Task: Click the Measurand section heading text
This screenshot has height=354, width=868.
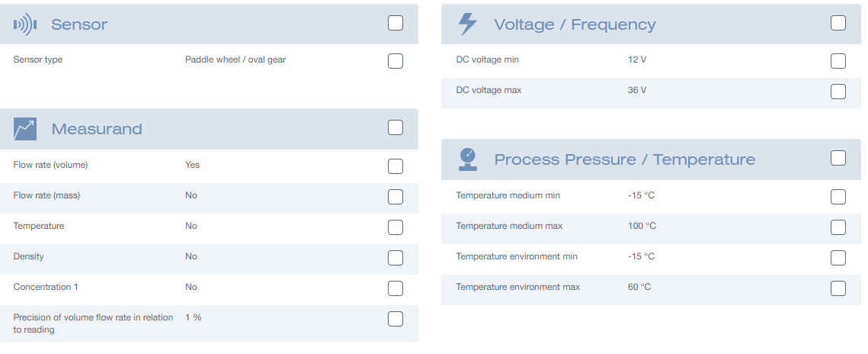Action: coord(97,129)
